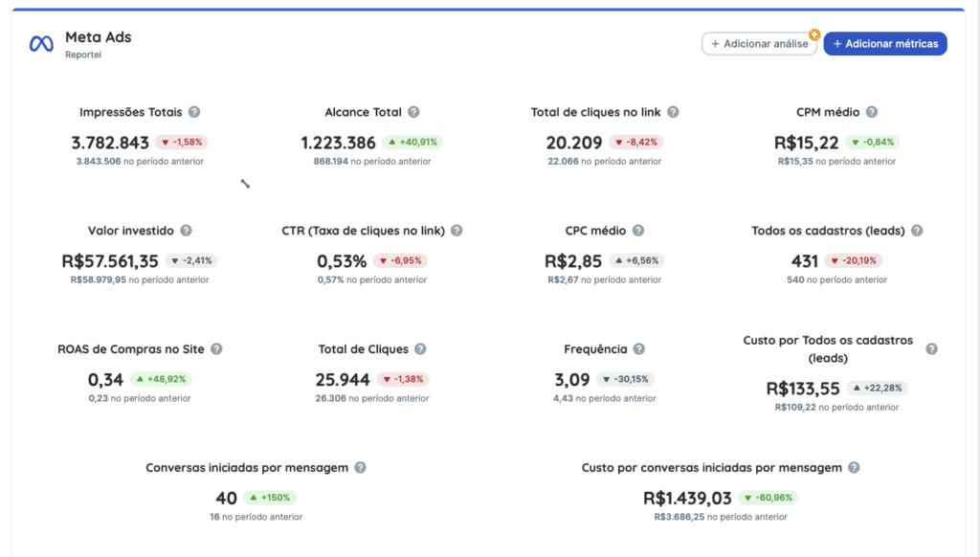980x557 pixels.
Task: Show CPM médio help tooltip icon
Action: click(x=872, y=112)
